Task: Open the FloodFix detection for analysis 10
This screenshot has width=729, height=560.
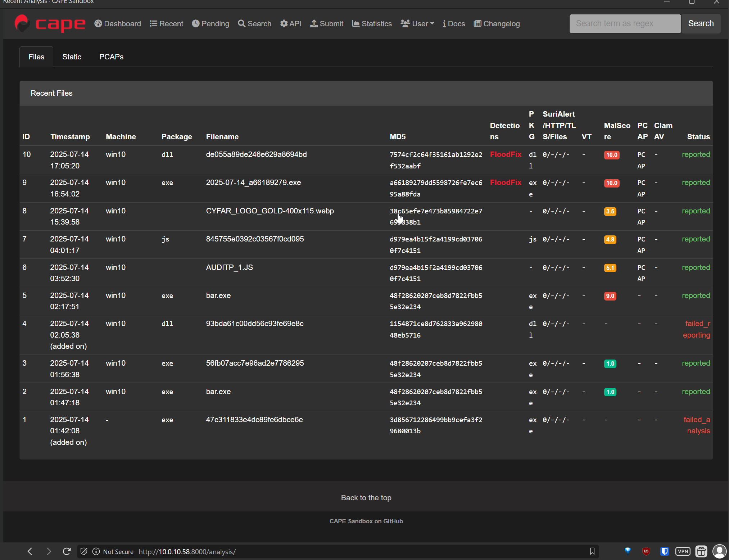Action: click(x=506, y=154)
